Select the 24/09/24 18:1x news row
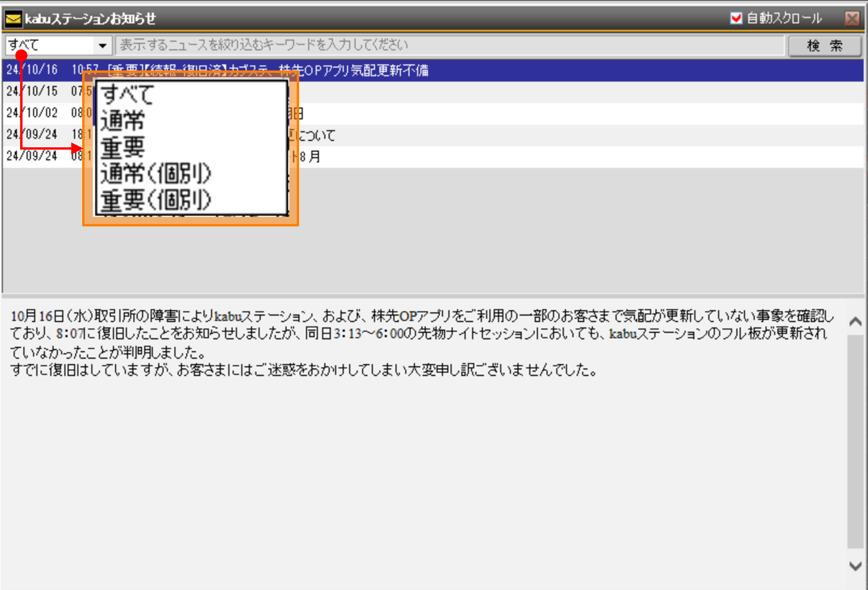Image resolution: width=868 pixels, height=590 pixels. [x=433, y=135]
